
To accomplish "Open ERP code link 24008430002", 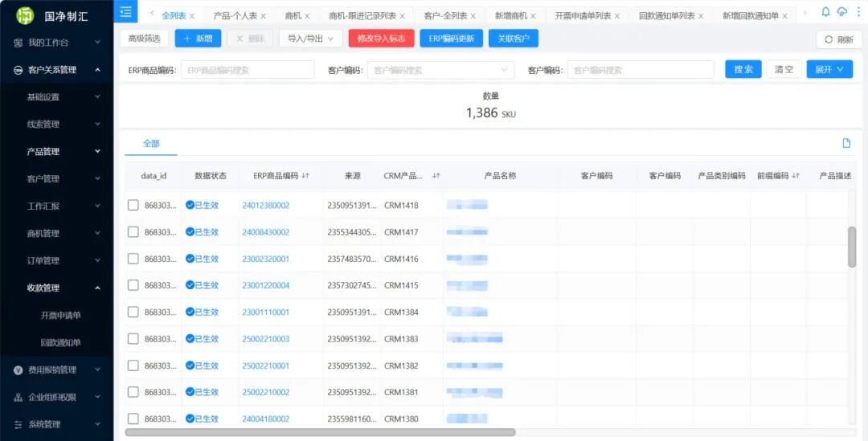I will 266,232.
